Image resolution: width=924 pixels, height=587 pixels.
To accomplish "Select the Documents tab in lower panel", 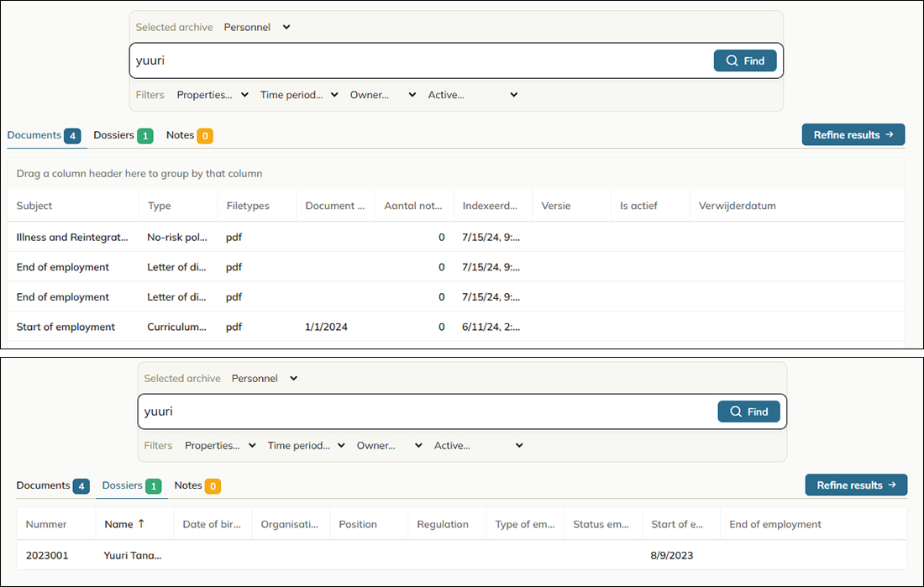I will pyautogui.click(x=52, y=485).
